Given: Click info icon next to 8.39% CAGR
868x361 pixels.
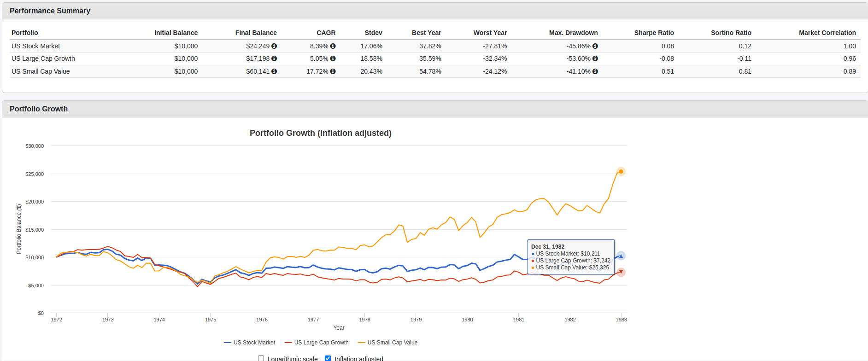Looking at the screenshot, I should [333, 46].
